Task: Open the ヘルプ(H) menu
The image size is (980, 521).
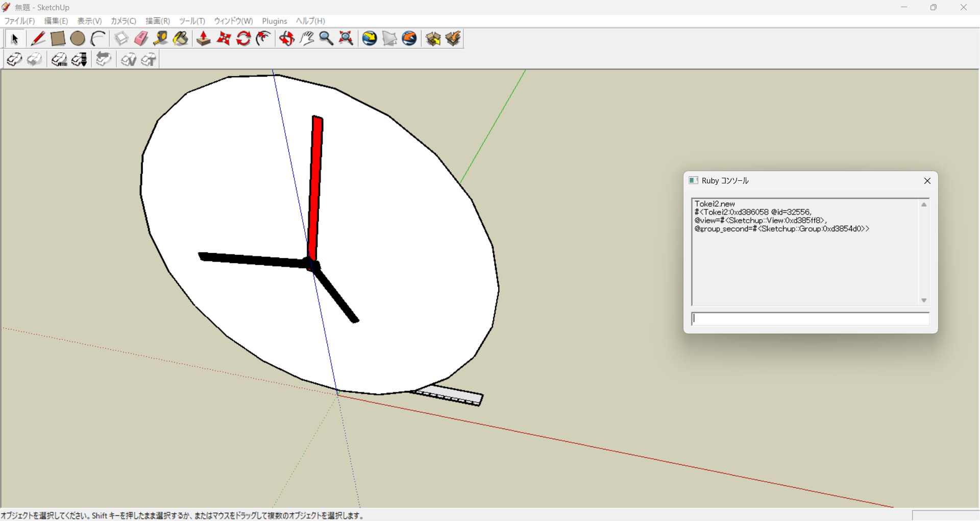Action: click(310, 21)
